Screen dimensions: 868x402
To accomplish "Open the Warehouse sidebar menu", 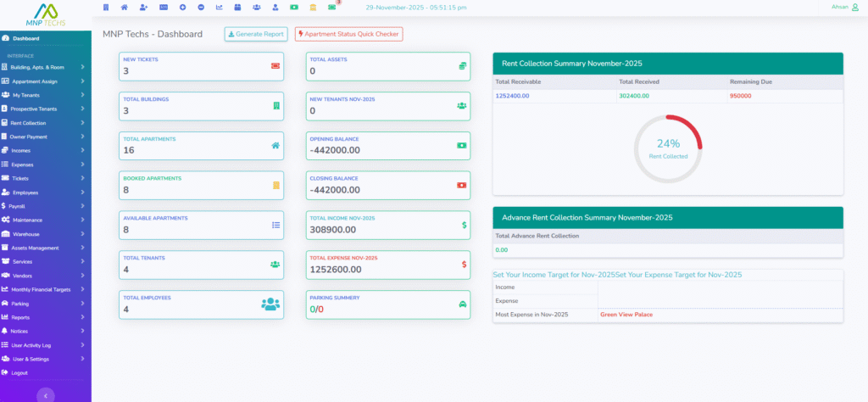I will pyautogui.click(x=46, y=234).
